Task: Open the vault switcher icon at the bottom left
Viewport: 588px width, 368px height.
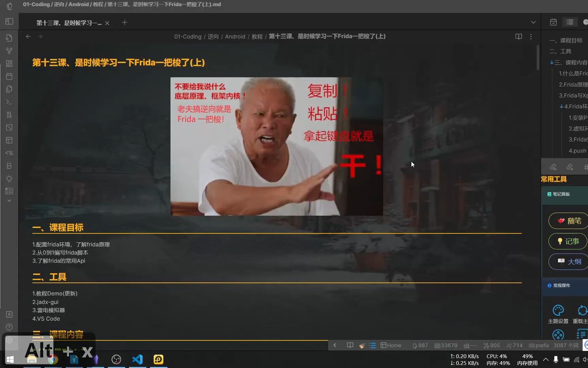Action: click(x=9, y=314)
